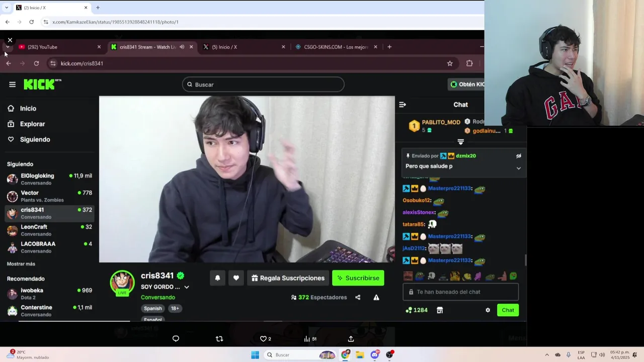Click the 18+ tag
This screenshot has width=644, height=362.
click(175, 309)
